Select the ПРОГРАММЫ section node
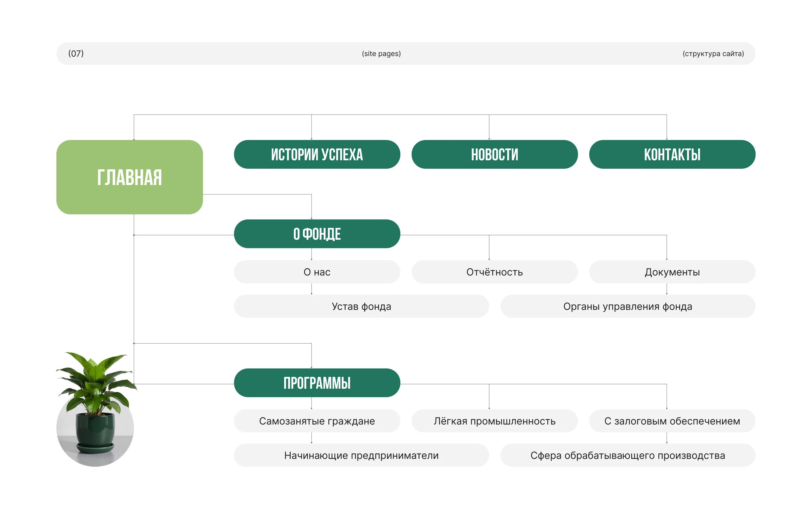Screen dimensions: 812x509 317,383
